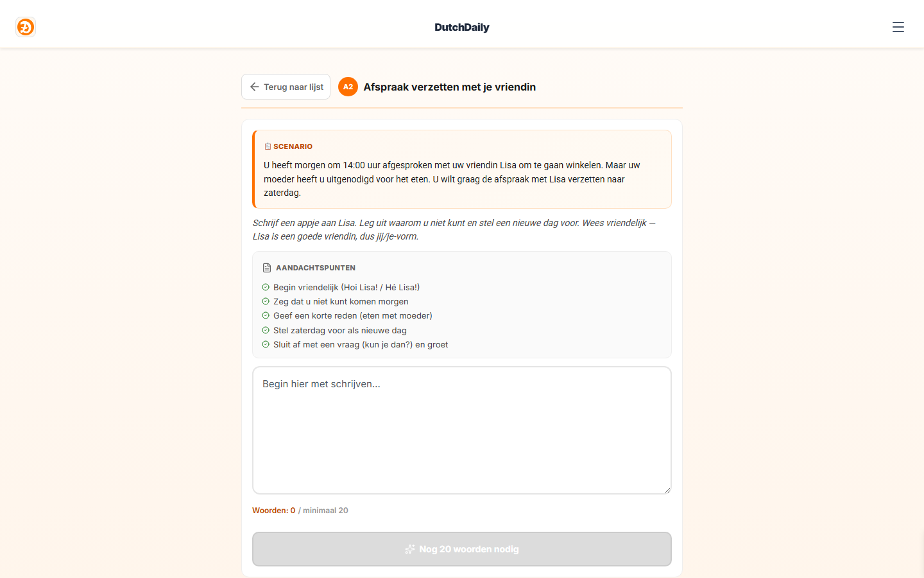Click the 'Afspraak verzetten met je vriendin' heading
This screenshot has width=924, height=578.
450,87
